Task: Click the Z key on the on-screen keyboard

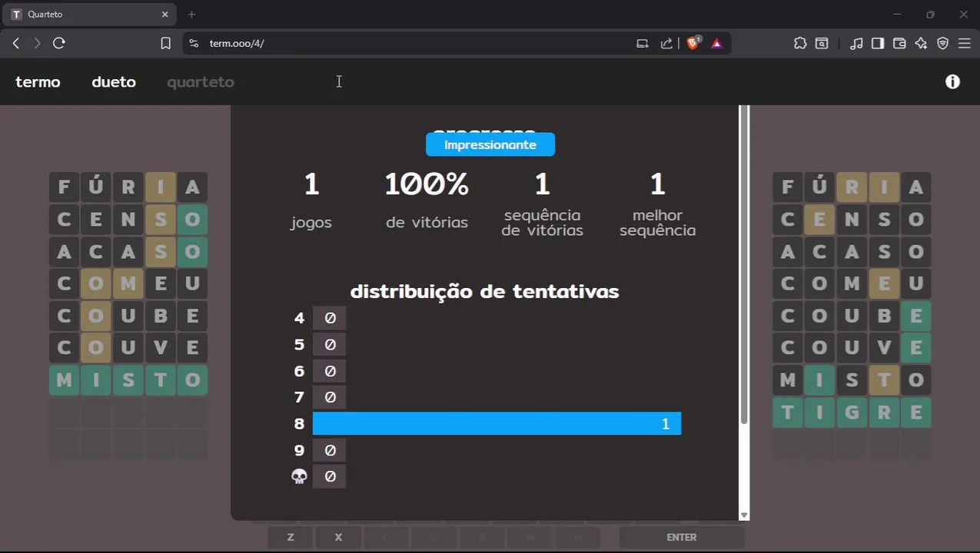Action: (x=291, y=537)
